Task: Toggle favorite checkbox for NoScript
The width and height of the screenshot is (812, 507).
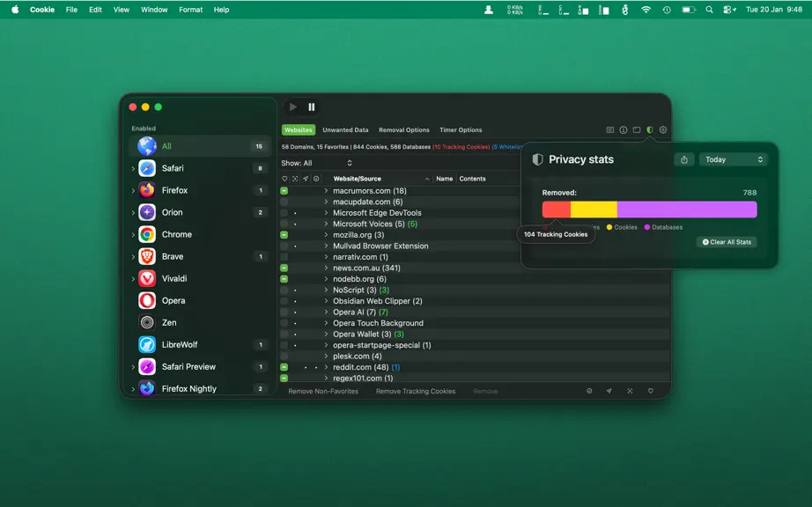Action: (284, 290)
